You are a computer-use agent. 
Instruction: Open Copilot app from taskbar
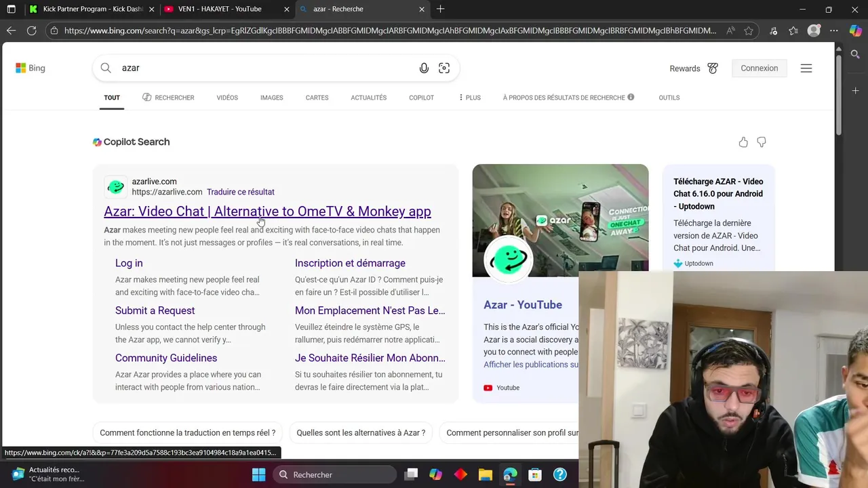coord(435,474)
